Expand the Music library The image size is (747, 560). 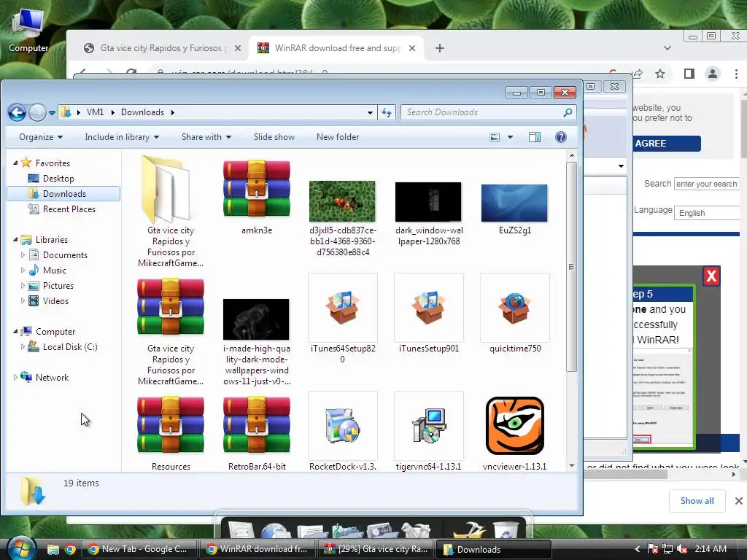pos(23,270)
